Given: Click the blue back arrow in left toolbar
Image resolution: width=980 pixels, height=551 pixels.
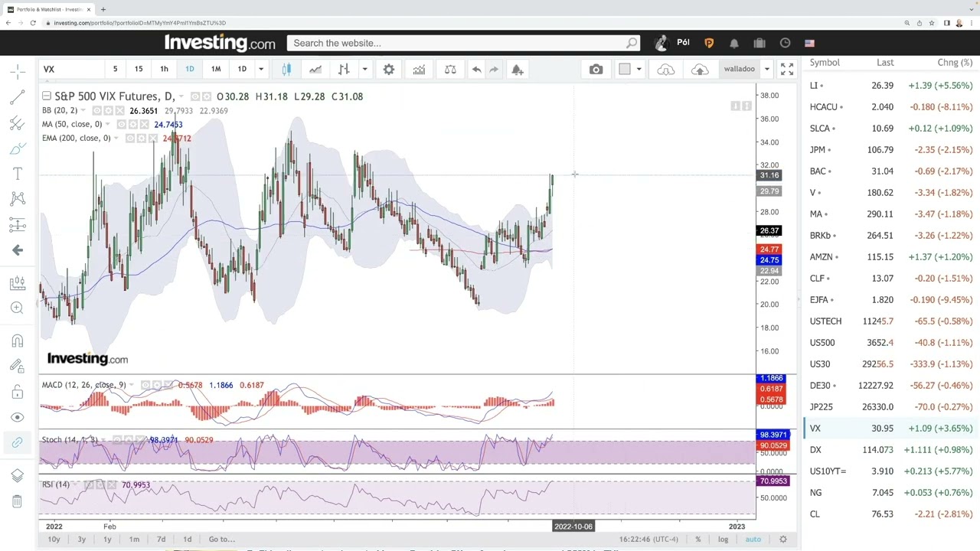Looking at the screenshot, I should (x=17, y=250).
